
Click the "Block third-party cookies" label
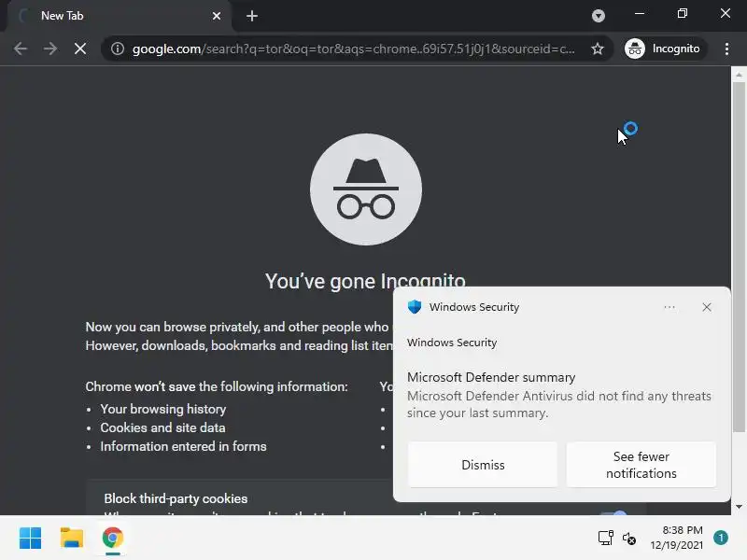[x=176, y=498]
